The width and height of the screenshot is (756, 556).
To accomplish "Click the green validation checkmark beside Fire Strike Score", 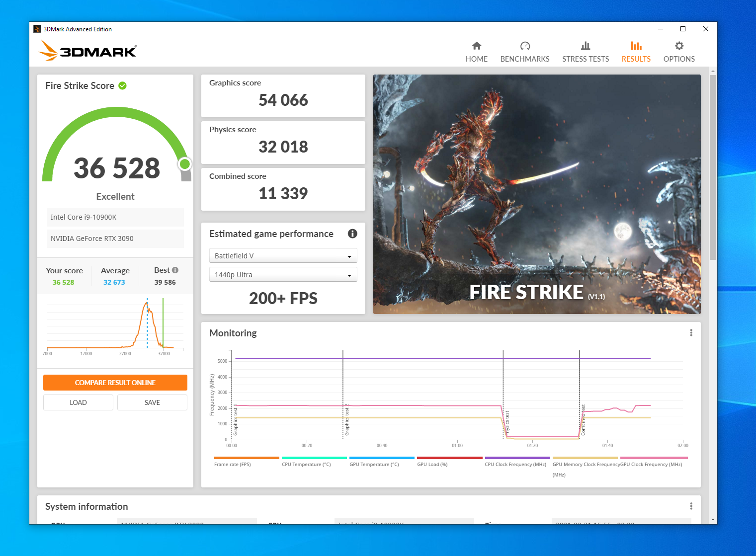I will point(123,85).
